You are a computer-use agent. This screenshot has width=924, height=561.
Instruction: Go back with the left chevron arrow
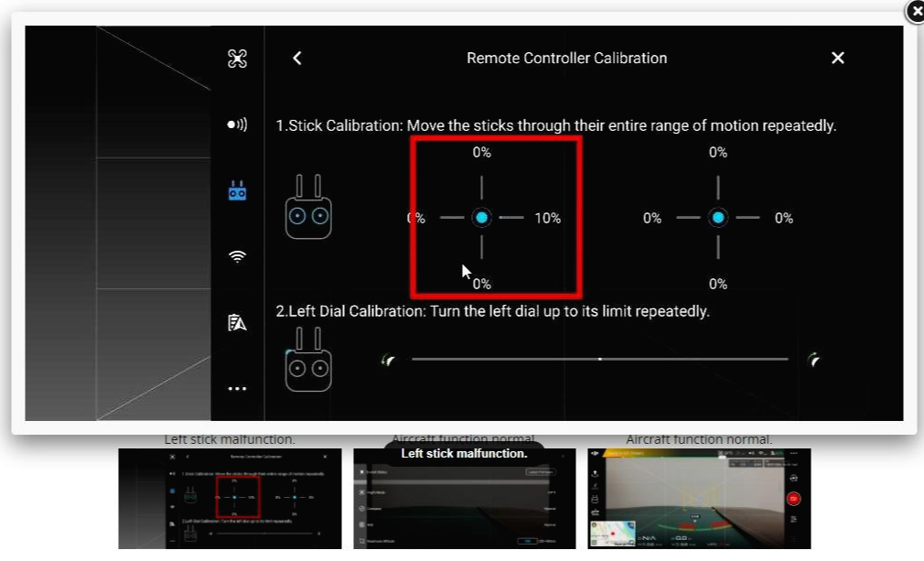297,58
